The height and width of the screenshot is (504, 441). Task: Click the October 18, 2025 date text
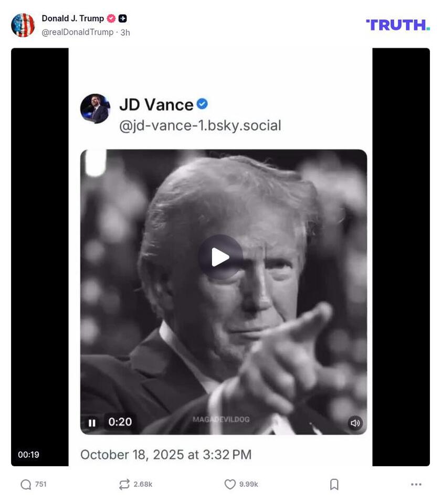pyautogui.click(x=166, y=454)
